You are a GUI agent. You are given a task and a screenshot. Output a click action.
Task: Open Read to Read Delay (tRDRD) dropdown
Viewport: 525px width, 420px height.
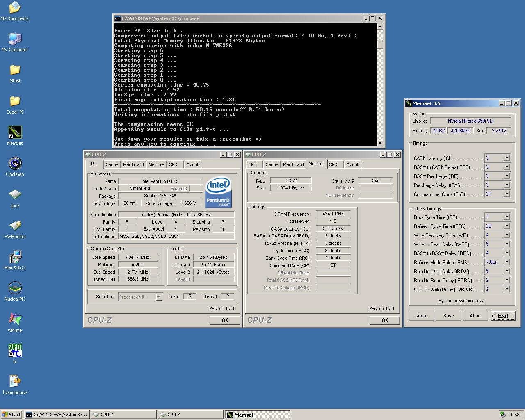[x=507, y=280]
